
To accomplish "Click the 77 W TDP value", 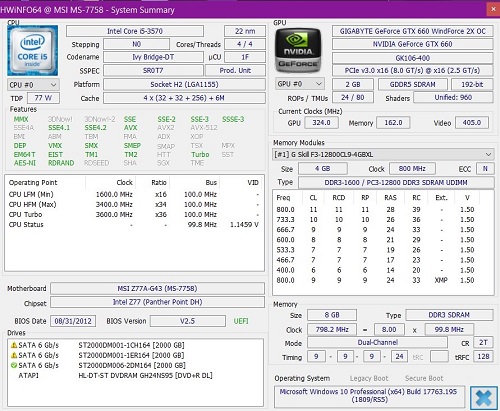I will tap(43, 98).
